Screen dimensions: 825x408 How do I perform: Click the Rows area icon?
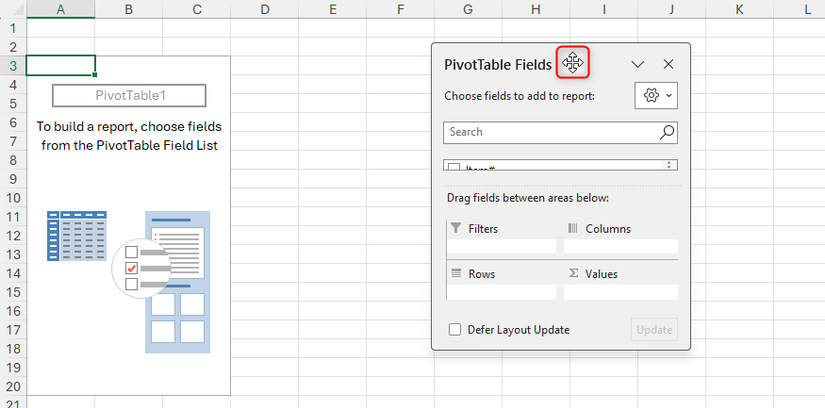[x=456, y=273]
